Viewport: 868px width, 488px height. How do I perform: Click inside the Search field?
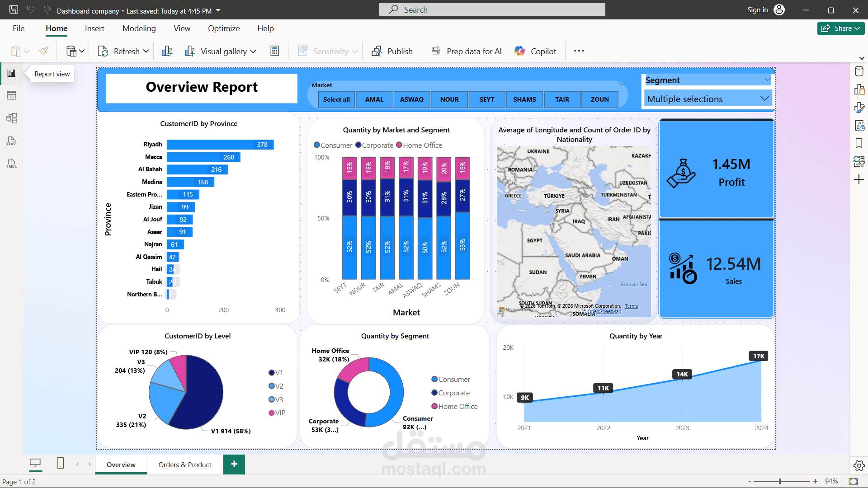coord(492,9)
